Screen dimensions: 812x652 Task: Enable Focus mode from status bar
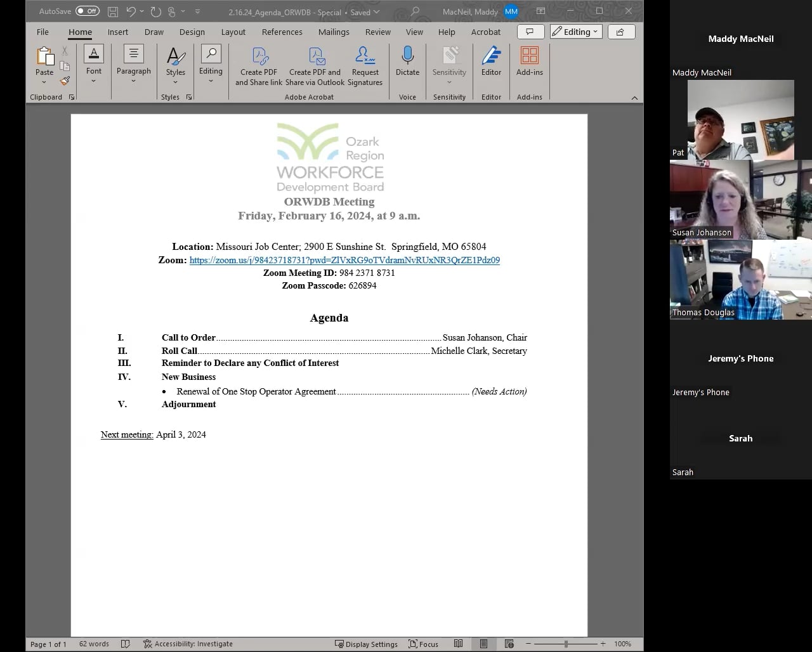tap(423, 643)
